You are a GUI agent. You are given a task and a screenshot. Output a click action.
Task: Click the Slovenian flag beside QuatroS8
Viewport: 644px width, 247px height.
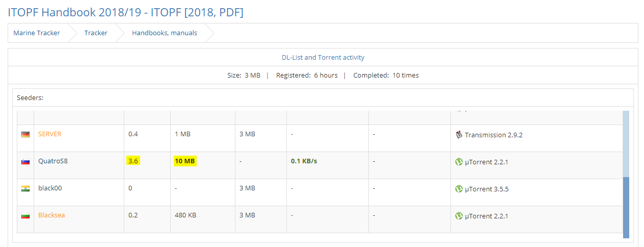(25, 161)
